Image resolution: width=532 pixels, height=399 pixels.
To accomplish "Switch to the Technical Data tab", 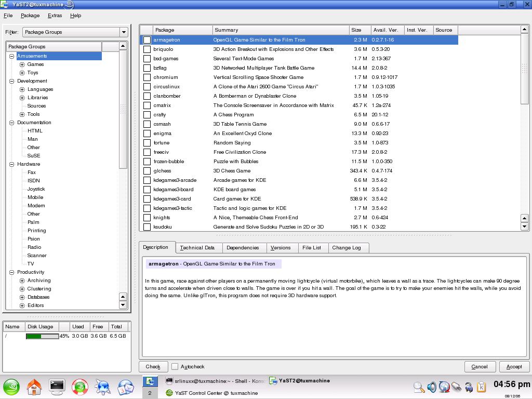I will pos(199,248).
